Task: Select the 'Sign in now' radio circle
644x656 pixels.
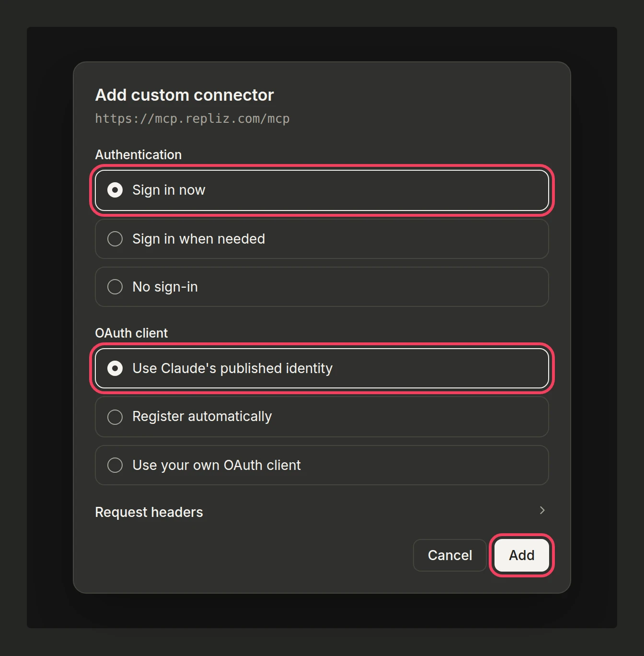Action: point(115,190)
